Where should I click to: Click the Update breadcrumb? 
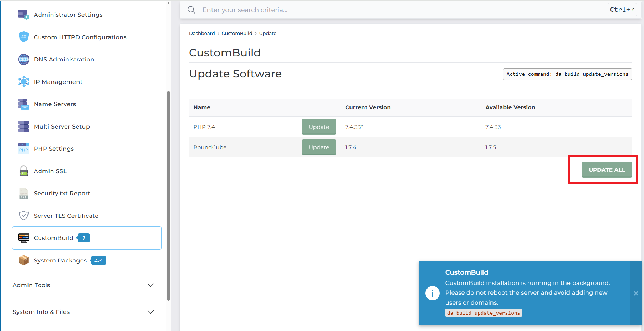pyautogui.click(x=267, y=33)
